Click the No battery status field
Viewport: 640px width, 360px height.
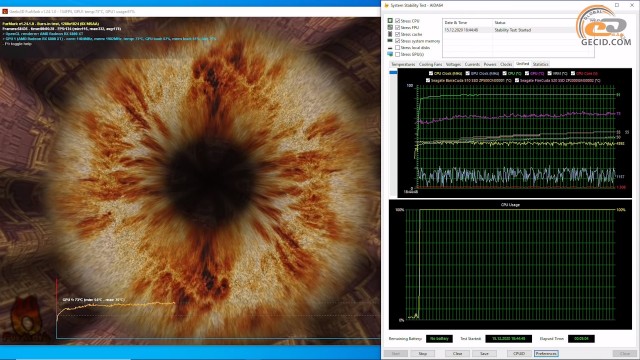[439, 339]
